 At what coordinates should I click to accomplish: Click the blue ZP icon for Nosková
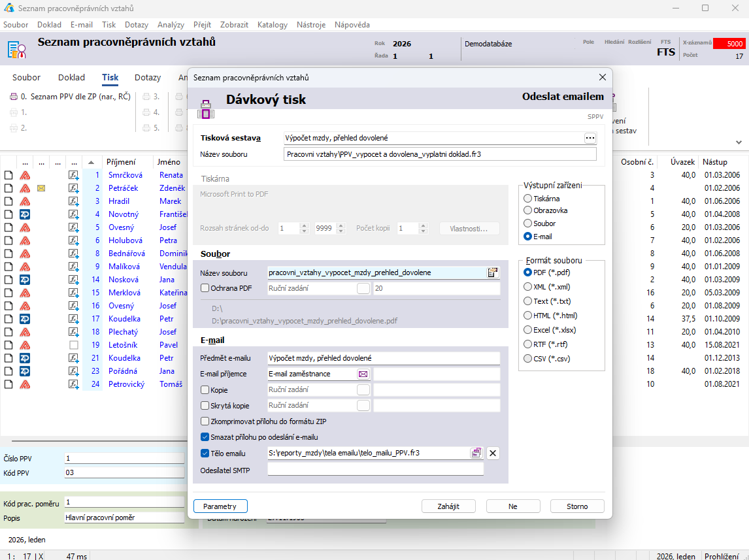point(25,280)
